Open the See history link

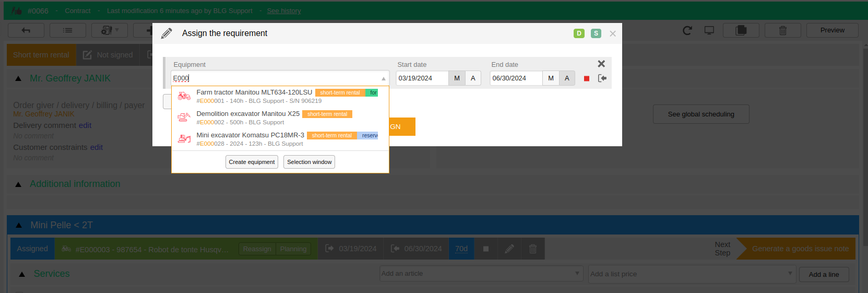284,10
